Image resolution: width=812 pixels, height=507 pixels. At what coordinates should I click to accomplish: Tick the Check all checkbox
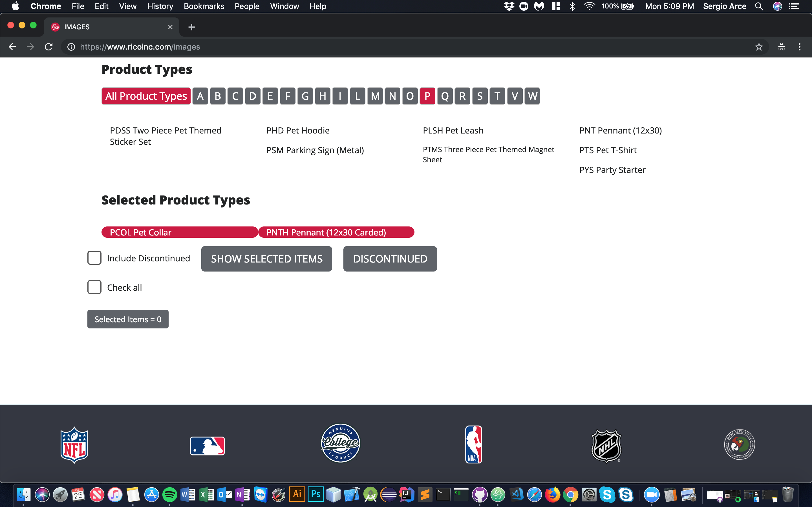[x=94, y=287]
